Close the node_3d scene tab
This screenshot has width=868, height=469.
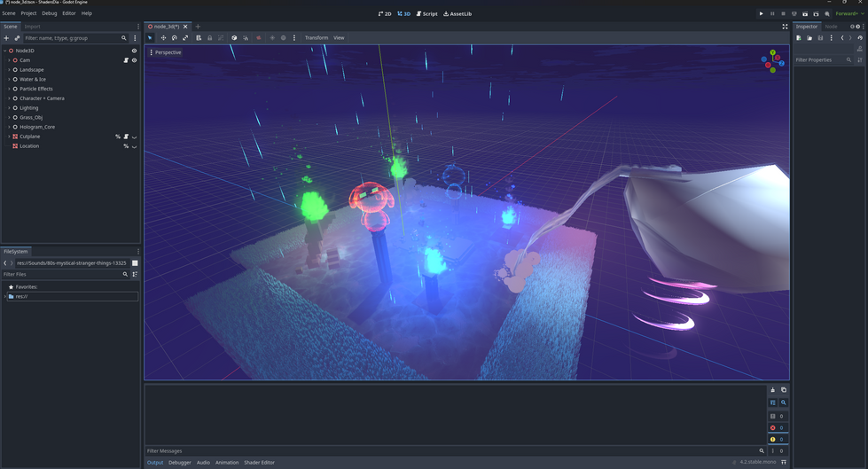(x=185, y=27)
